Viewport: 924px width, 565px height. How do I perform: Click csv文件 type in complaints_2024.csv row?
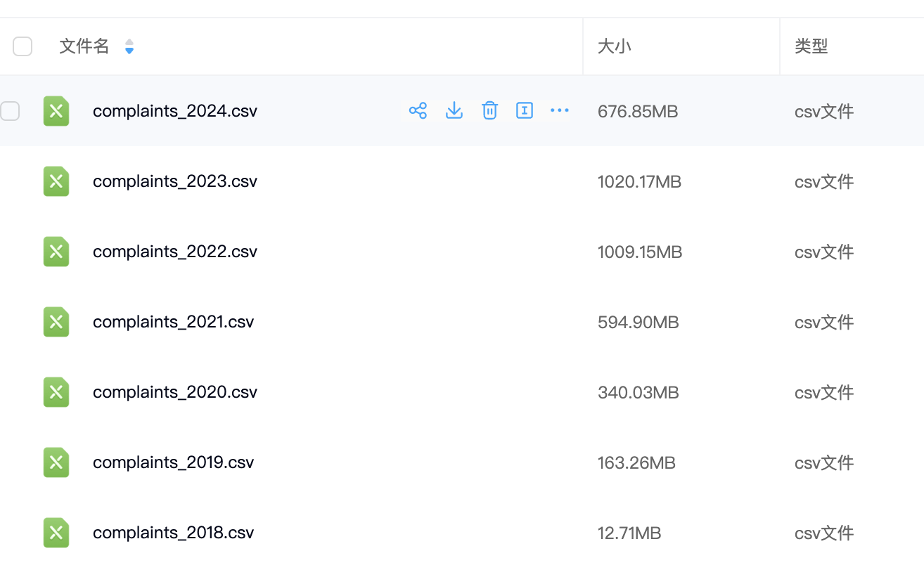824,112
